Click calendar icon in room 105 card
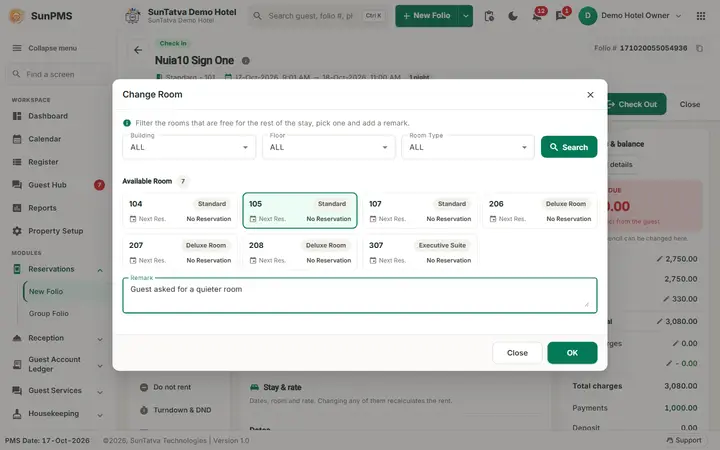This screenshot has height=450, width=720. (253, 219)
